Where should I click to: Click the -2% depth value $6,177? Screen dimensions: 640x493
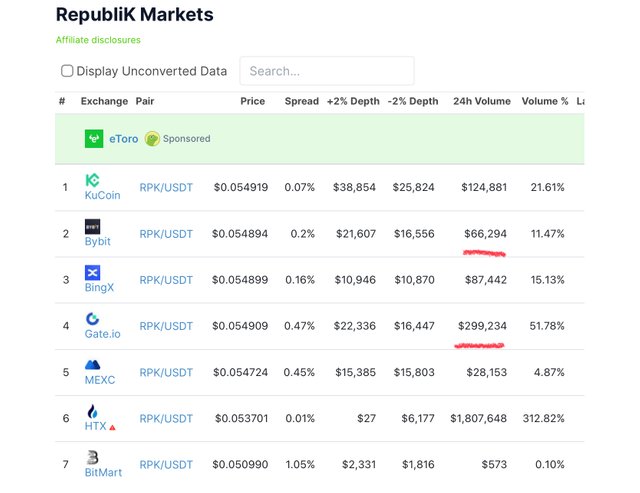coord(418,418)
